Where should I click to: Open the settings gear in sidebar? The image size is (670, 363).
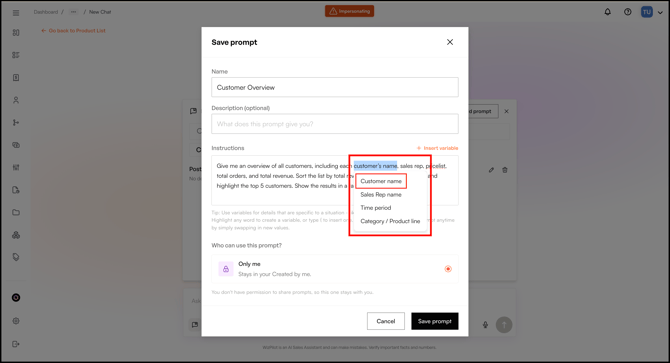(x=16, y=321)
